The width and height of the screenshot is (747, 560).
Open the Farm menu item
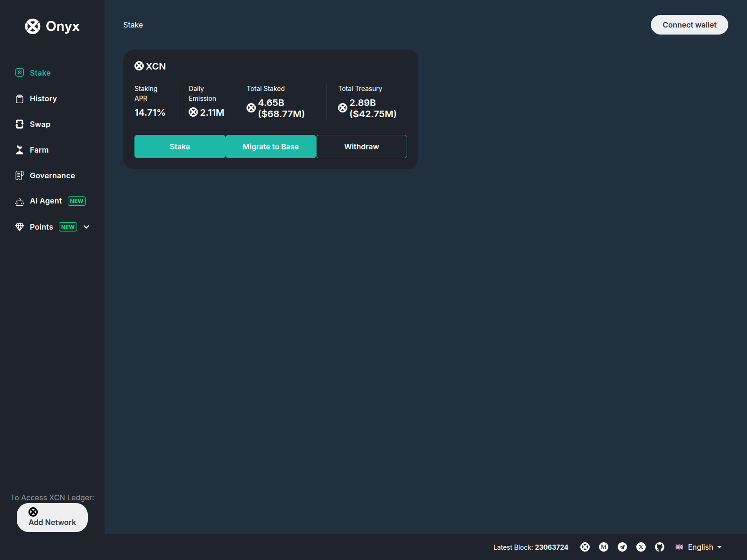[39, 150]
